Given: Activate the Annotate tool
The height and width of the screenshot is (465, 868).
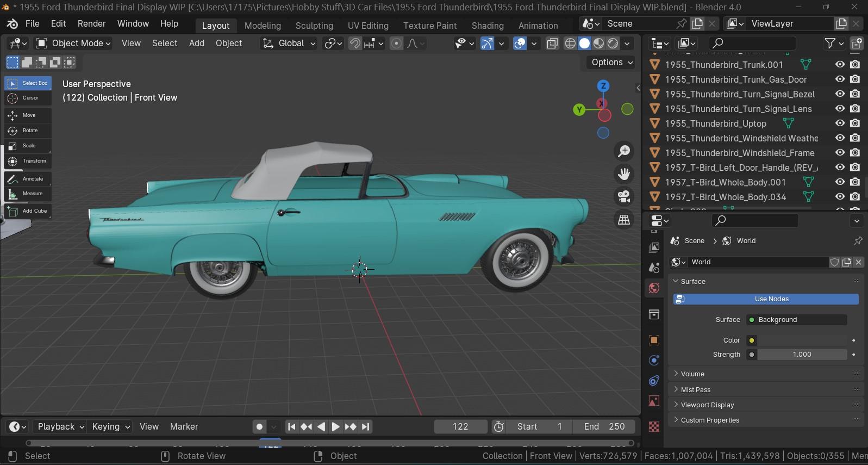Looking at the screenshot, I should pyautogui.click(x=28, y=179).
